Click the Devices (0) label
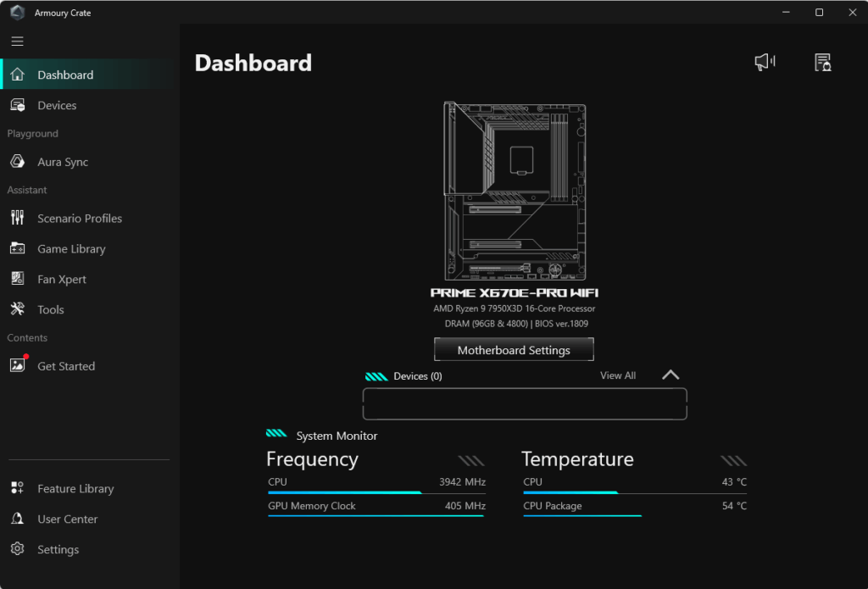The image size is (868, 589). point(417,376)
